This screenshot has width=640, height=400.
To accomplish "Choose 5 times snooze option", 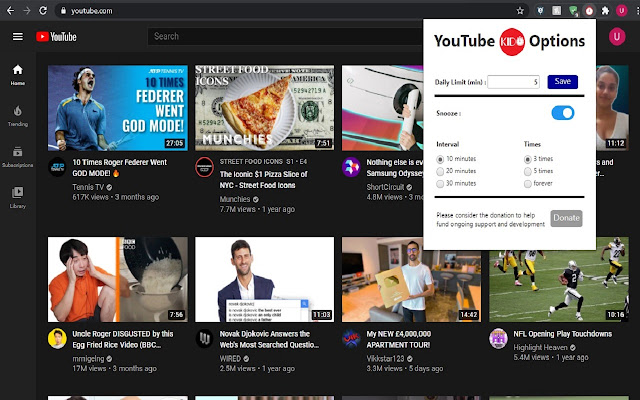I will (x=528, y=171).
